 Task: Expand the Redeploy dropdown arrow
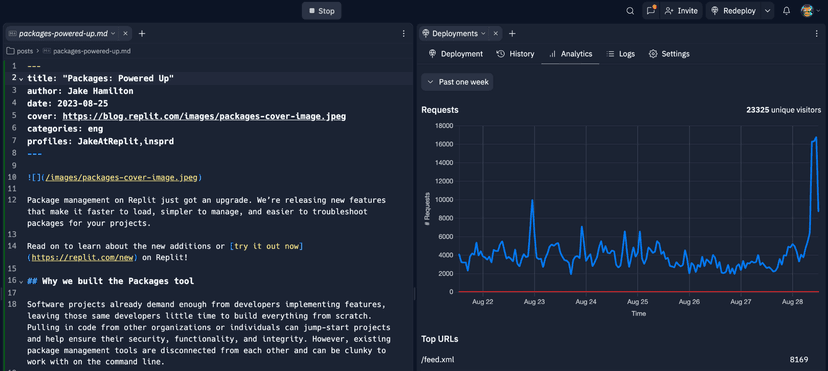pyautogui.click(x=768, y=11)
